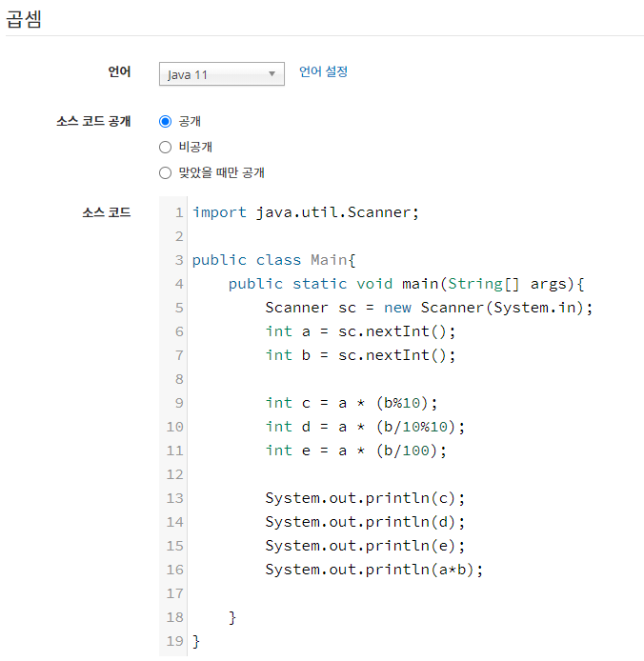
Task: Click the closing brace on line 18
Action: click(232, 618)
